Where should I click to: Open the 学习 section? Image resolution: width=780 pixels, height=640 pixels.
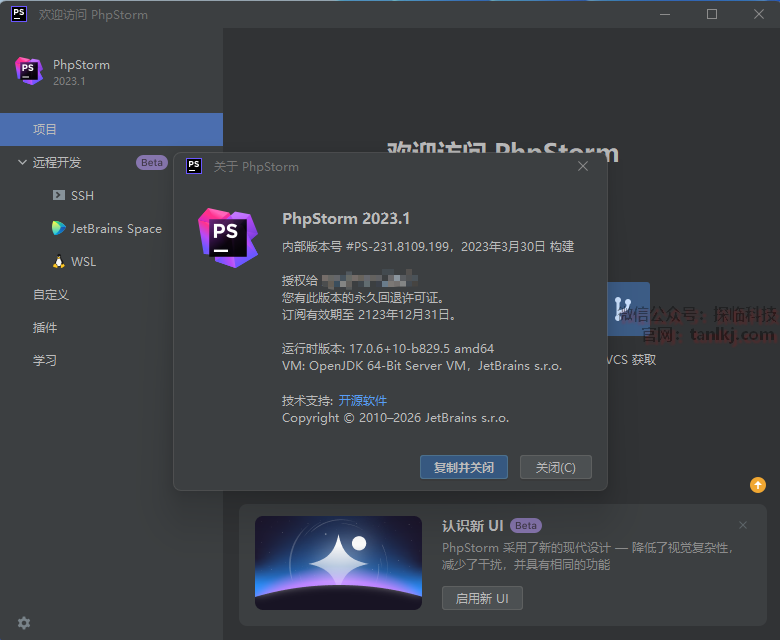[x=45, y=360]
